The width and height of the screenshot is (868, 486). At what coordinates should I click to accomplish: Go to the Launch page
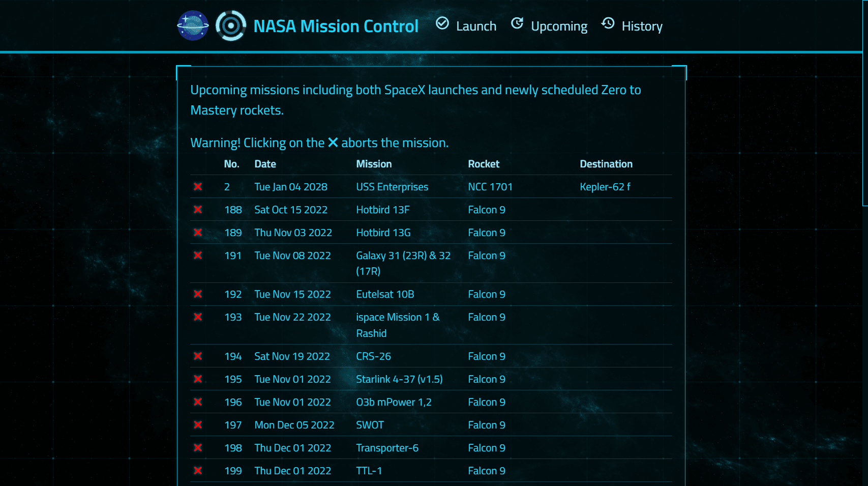(476, 25)
